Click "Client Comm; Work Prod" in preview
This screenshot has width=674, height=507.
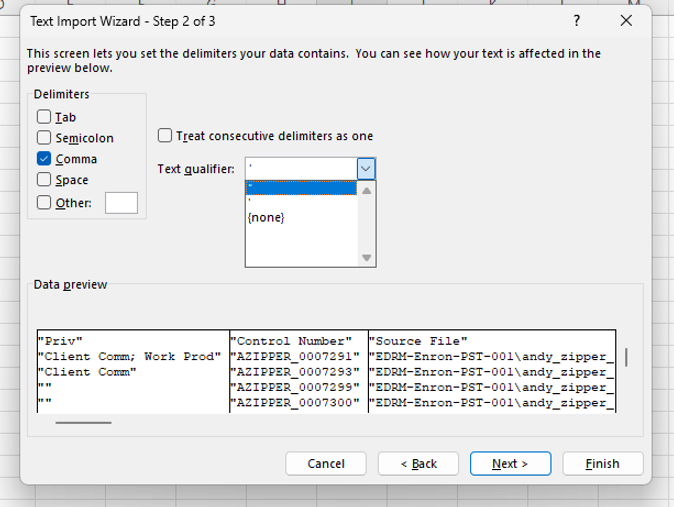click(x=129, y=356)
